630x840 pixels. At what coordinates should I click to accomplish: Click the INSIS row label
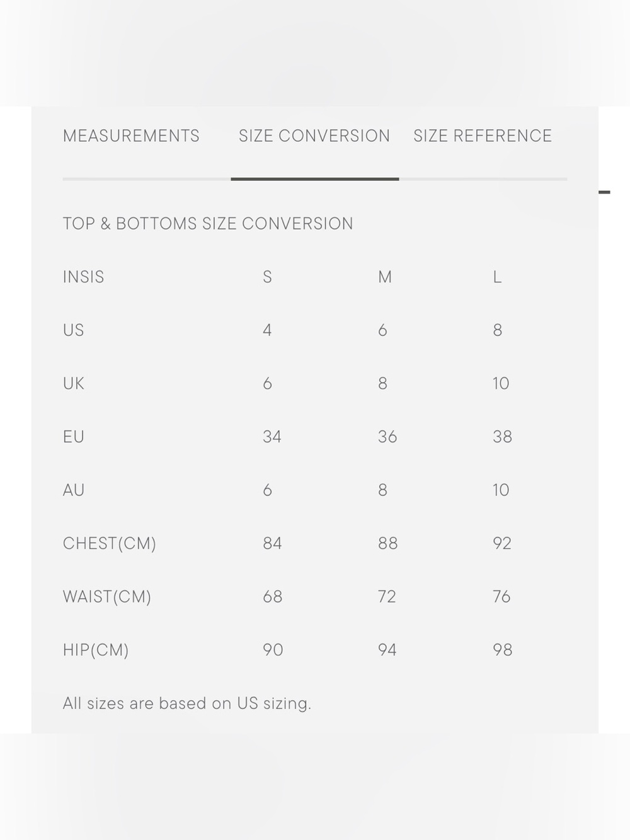point(83,277)
